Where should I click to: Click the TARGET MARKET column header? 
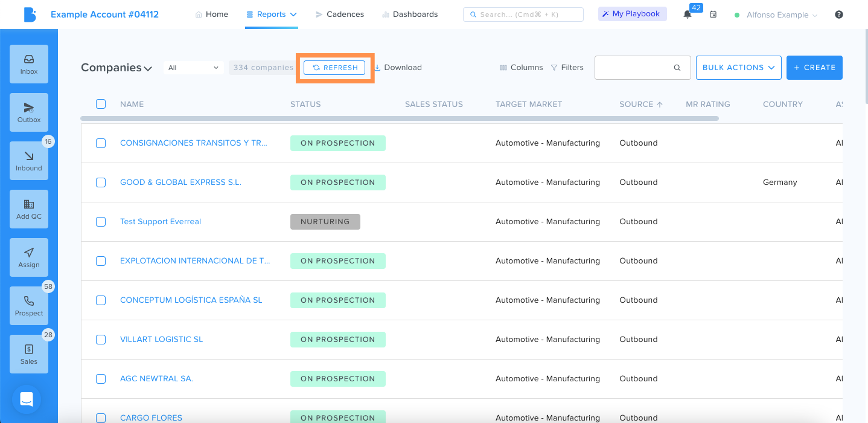tap(529, 104)
